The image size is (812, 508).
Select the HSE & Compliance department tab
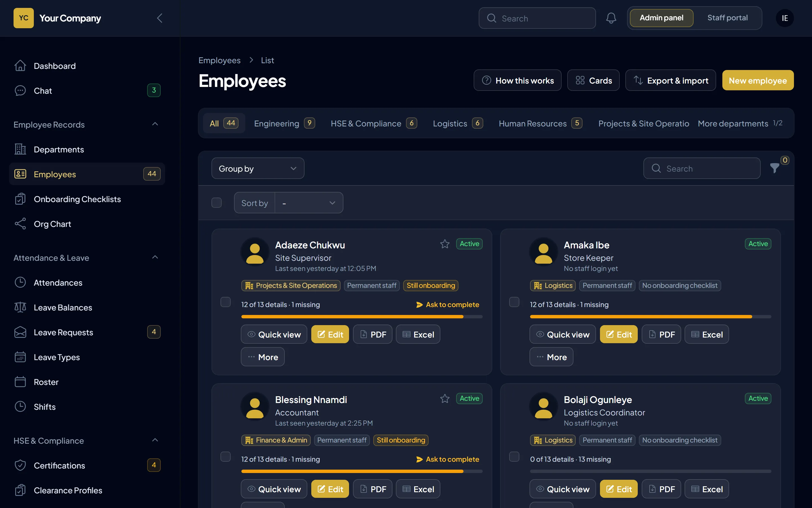click(374, 123)
